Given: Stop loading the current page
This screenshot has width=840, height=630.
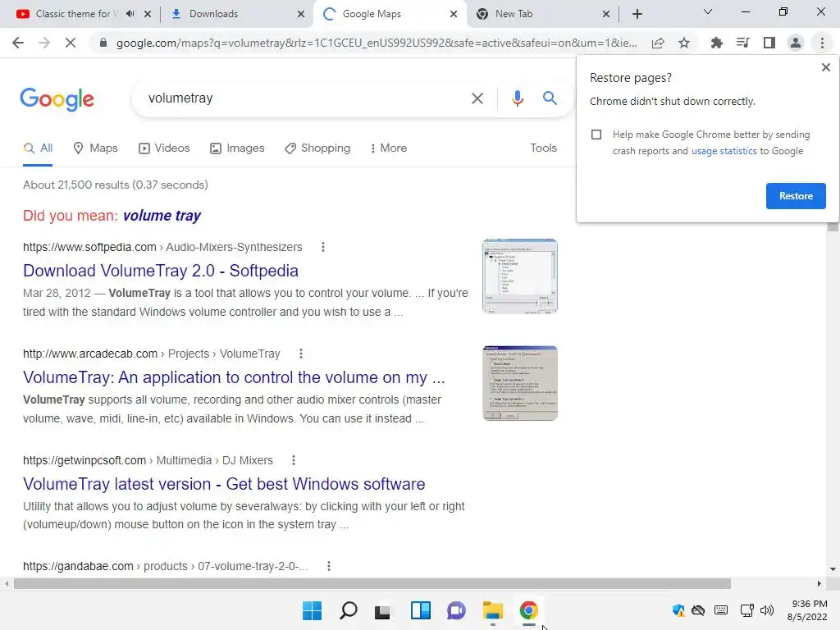Looking at the screenshot, I should tap(71, 43).
